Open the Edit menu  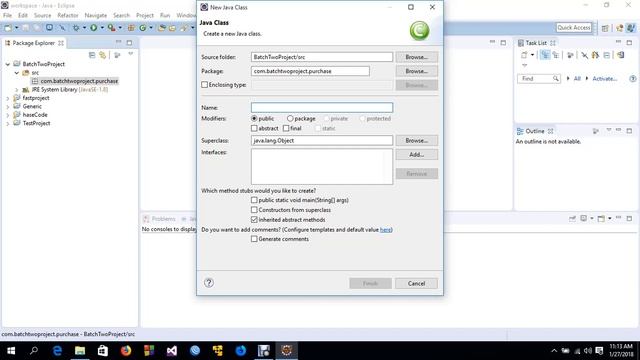click(23, 15)
